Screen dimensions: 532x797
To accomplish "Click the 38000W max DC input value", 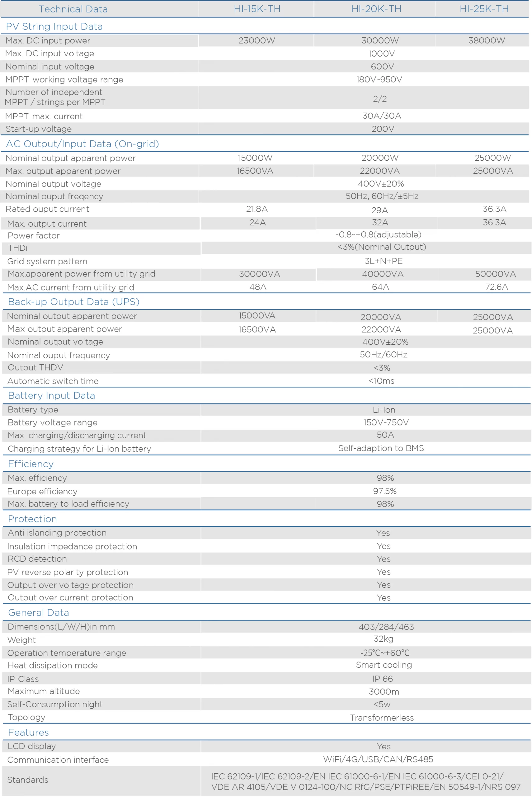I will [487, 41].
